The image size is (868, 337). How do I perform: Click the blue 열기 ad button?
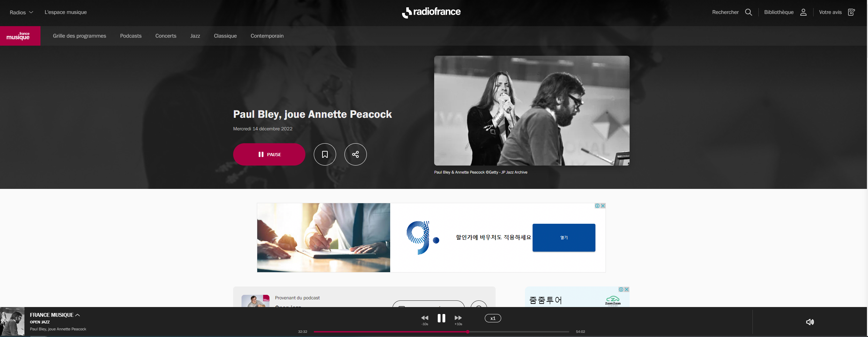click(564, 238)
